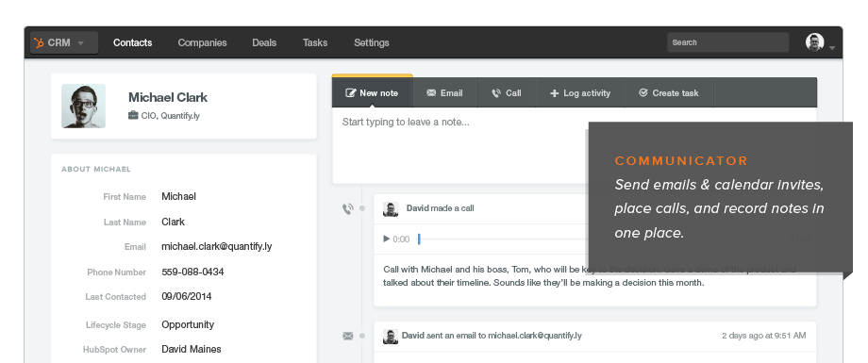Open the Create task tab
Screen dimensions: 868x363
(669, 93)
